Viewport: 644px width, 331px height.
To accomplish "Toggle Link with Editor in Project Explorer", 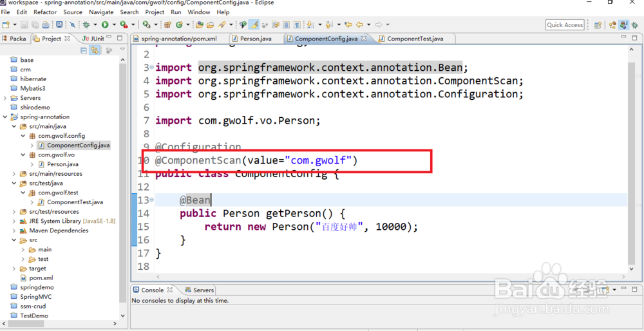I will click(x=95, y=50).
